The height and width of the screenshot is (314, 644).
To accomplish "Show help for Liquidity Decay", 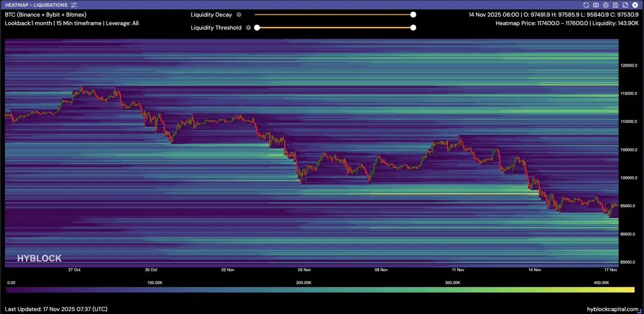I will pos(239,15).
